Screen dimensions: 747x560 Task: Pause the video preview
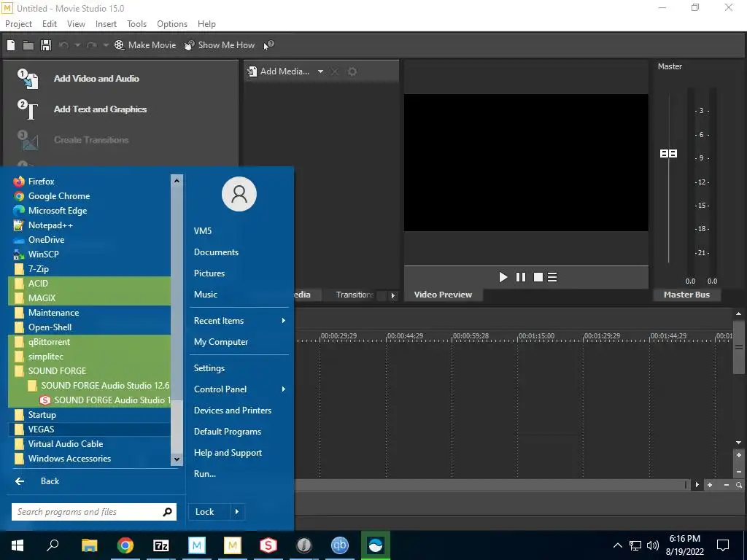click(521, 277)
